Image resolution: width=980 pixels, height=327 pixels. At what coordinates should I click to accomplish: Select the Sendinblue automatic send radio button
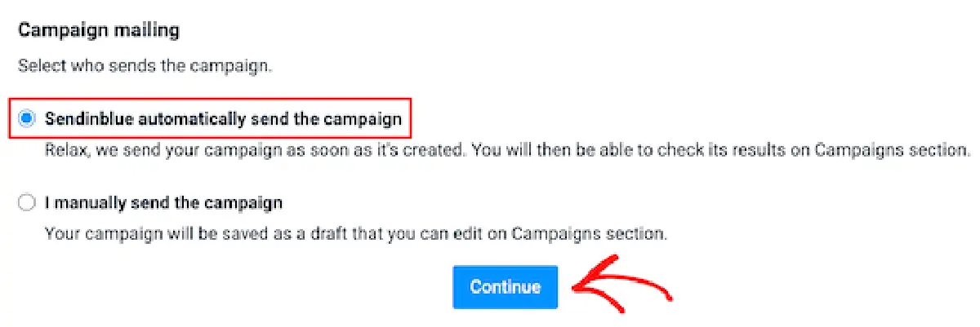tap(27, 119)
